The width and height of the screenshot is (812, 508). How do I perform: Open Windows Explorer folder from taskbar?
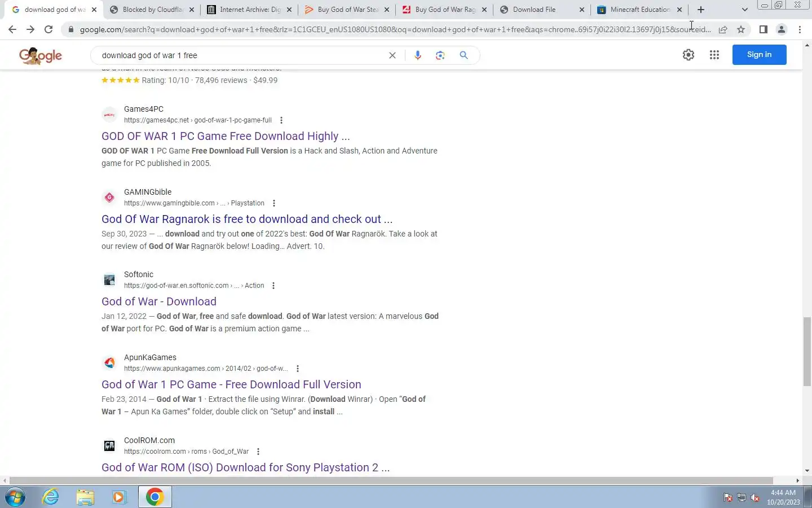[85, 497]
